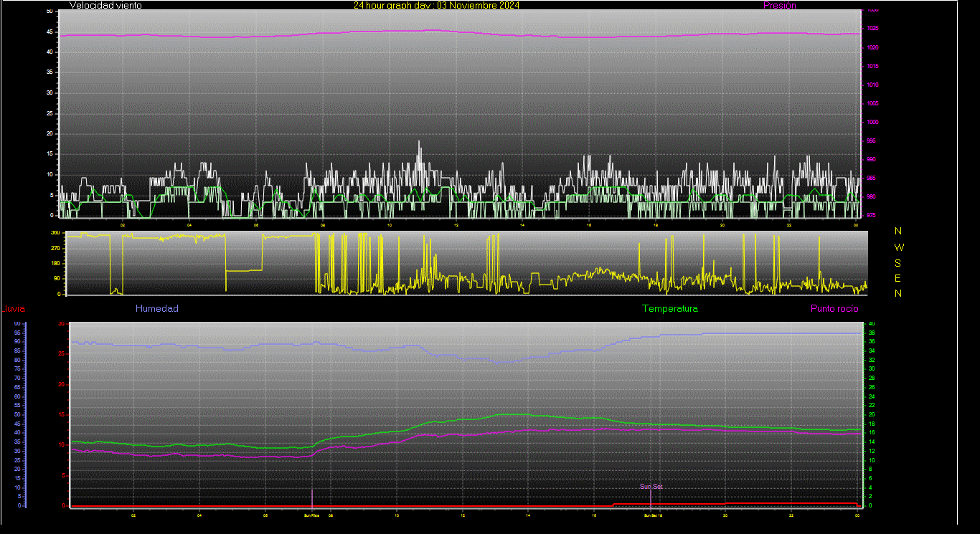Click the red 'Lluvia' label
Screen dimensions: 980x534
[14, 309]
